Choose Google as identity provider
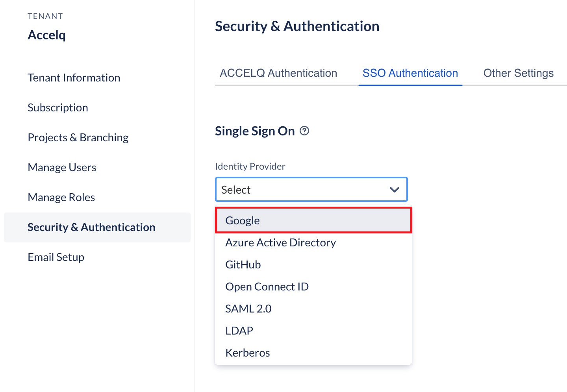Screen dimensions: 567x392 coord(313,220)
